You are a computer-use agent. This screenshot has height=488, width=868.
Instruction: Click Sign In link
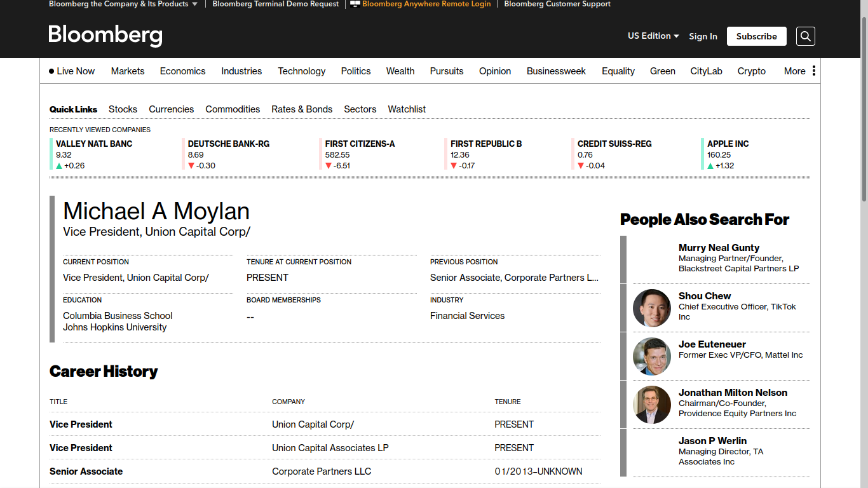pos(703,36)
